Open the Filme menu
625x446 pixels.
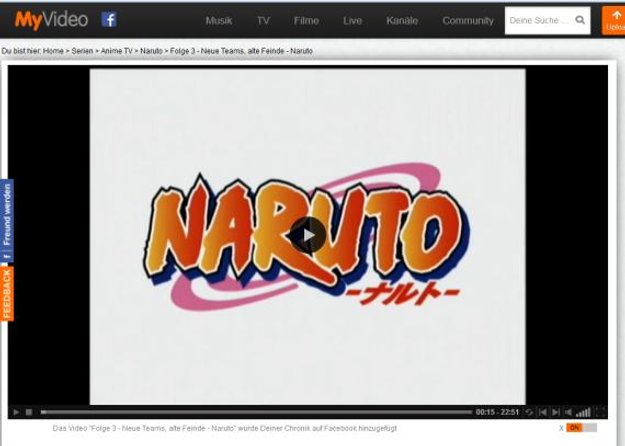[x=306, y=20]
